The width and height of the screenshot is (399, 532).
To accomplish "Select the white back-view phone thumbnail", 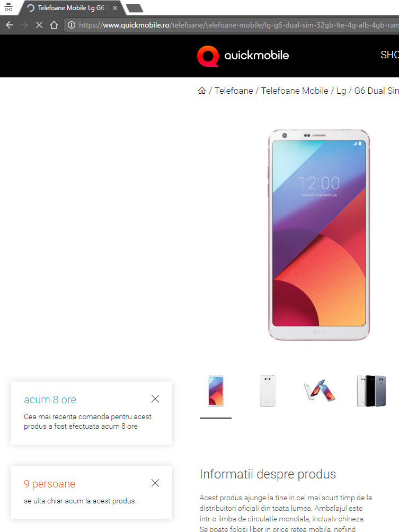I will pyautogui.click(x=268, y=391).
